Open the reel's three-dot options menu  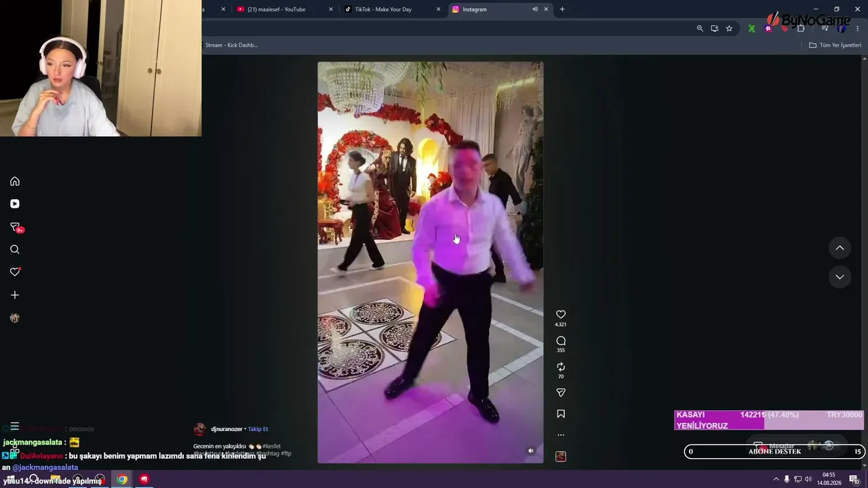[x=561, y=434]
